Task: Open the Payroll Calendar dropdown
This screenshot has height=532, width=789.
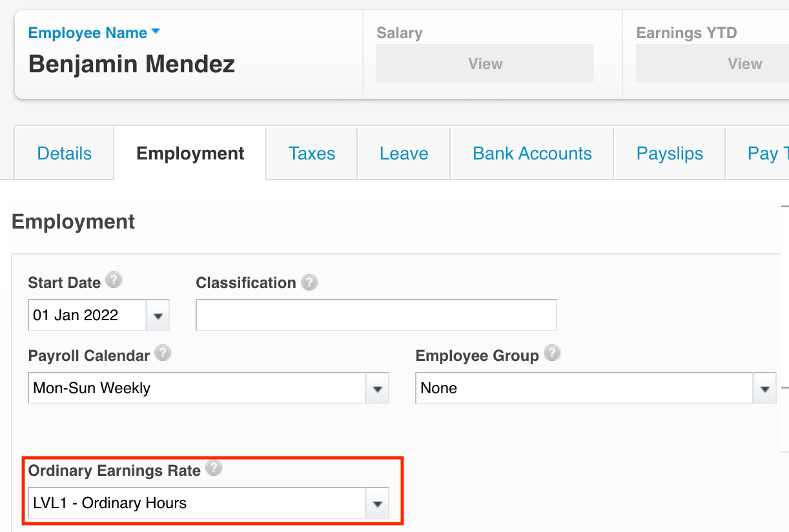Action: click(x=378, y=388)
